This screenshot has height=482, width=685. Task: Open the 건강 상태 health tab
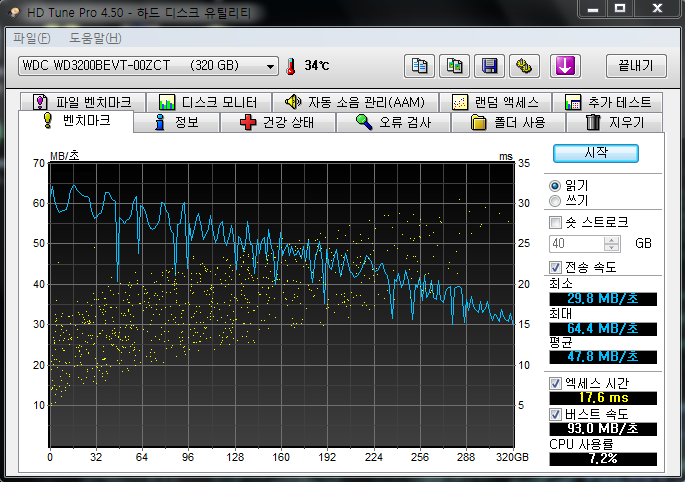(x=277, y=122)
